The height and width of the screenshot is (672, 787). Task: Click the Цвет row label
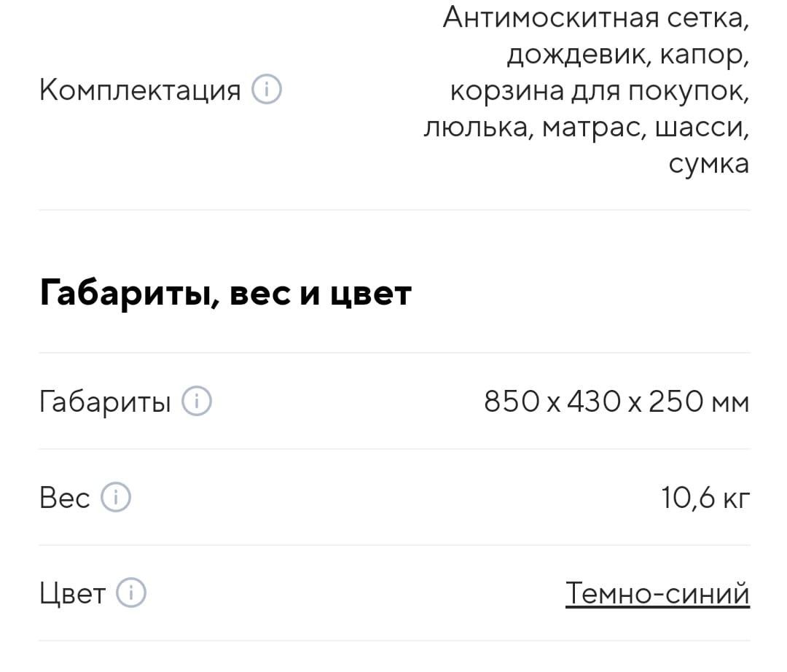pos(72,594)
